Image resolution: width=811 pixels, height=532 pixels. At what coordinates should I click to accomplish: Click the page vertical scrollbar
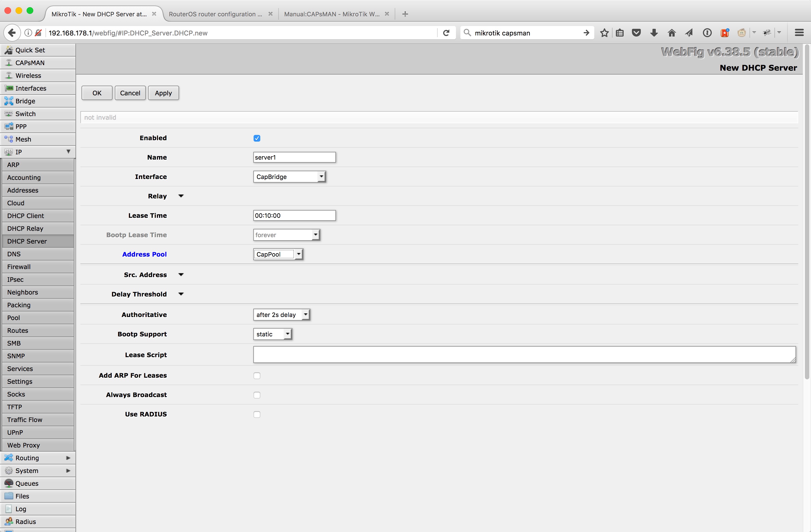pyautogui.click(x=807, y=211)
